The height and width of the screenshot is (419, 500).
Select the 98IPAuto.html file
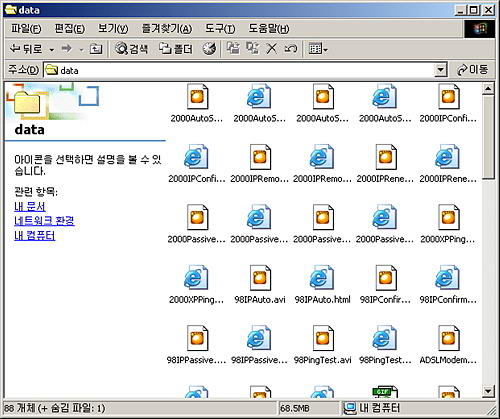point(322,285)
